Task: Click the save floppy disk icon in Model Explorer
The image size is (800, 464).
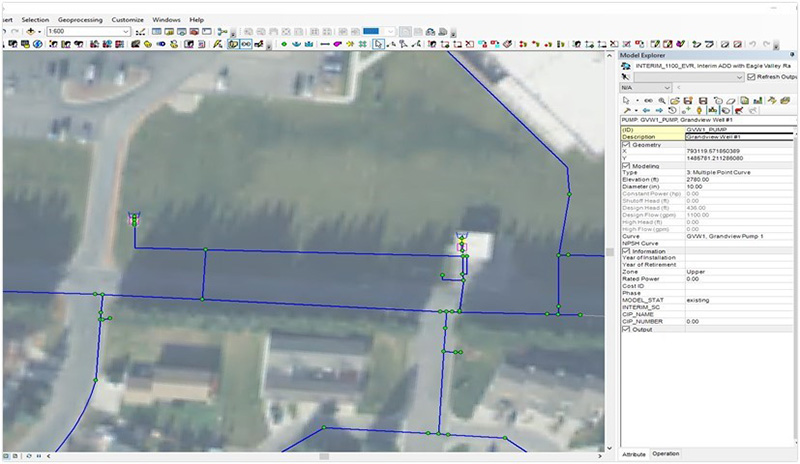Action: (703, 101)
